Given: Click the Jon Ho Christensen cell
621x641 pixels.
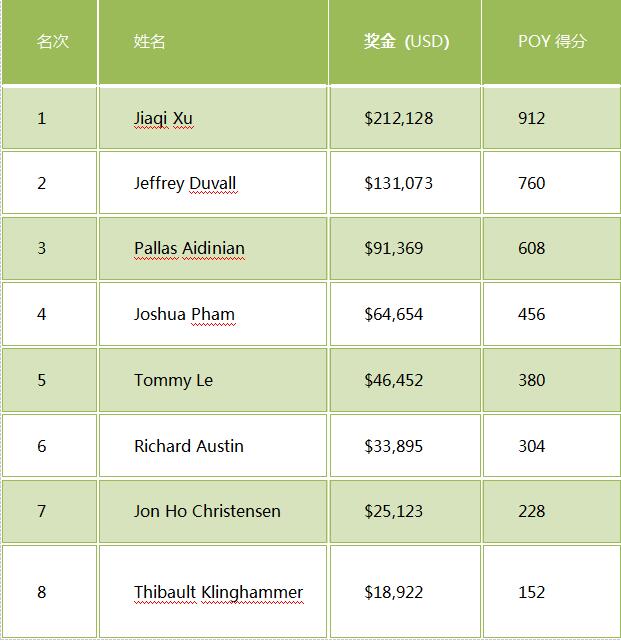Looking at the screenshot, I should (213, 511).
